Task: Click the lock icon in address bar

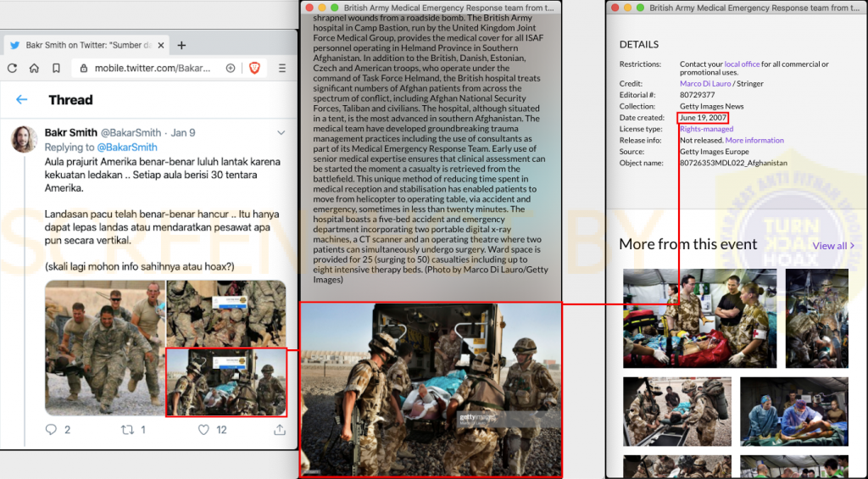Action: click(x=84, y=68)
